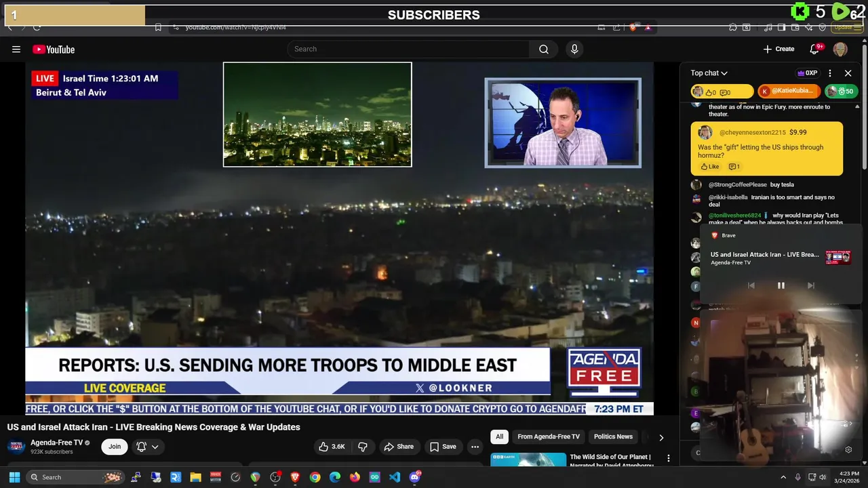The image size is (868, 488).
Task: Open Google Chrome from the taskbar
Action: pyautogui.click(x=315, y=477)
